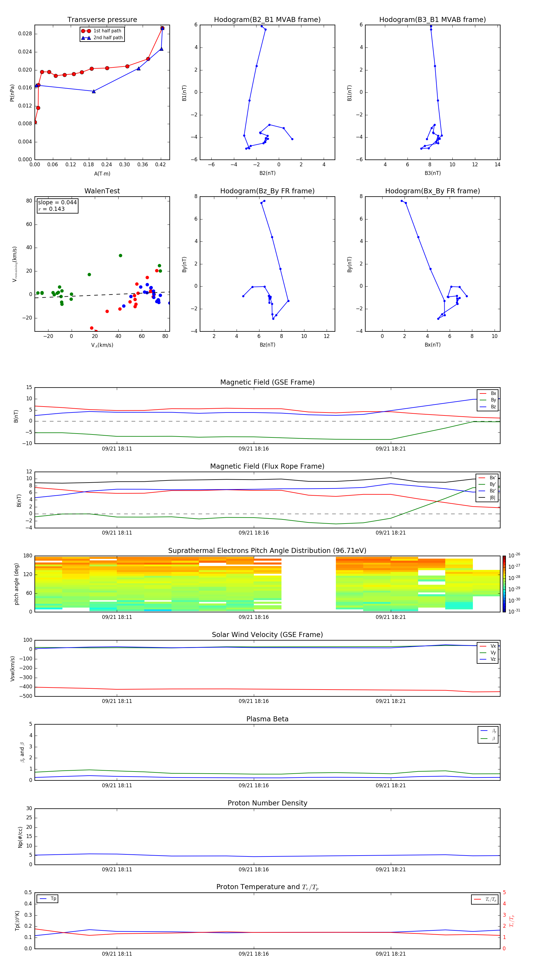Click the red Te/Tp right axis label
Image resolution: width=535 pixels, height=980 pixels.
[x=512, y=921]
